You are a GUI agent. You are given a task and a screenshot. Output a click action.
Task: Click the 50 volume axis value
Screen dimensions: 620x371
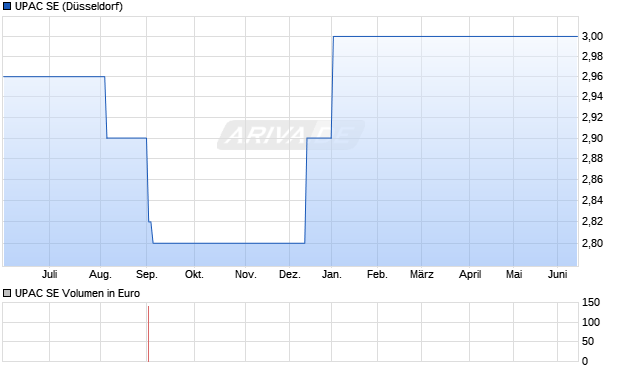coord(588,341)
